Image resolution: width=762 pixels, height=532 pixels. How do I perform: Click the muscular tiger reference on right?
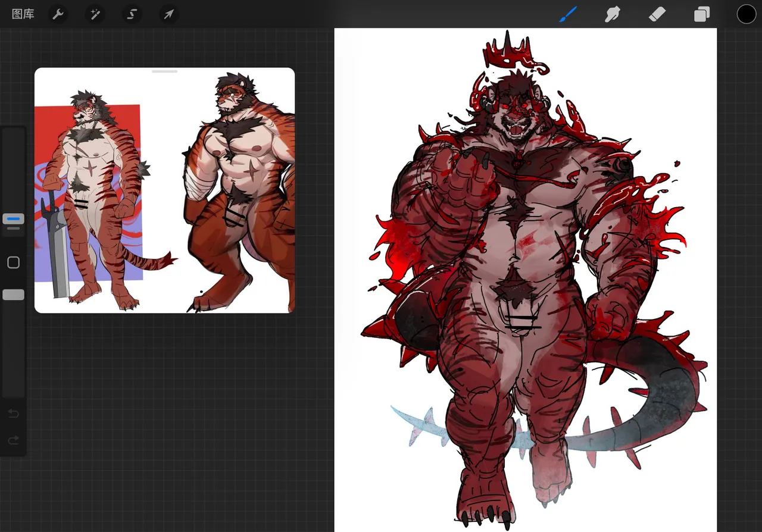(238, 190)
